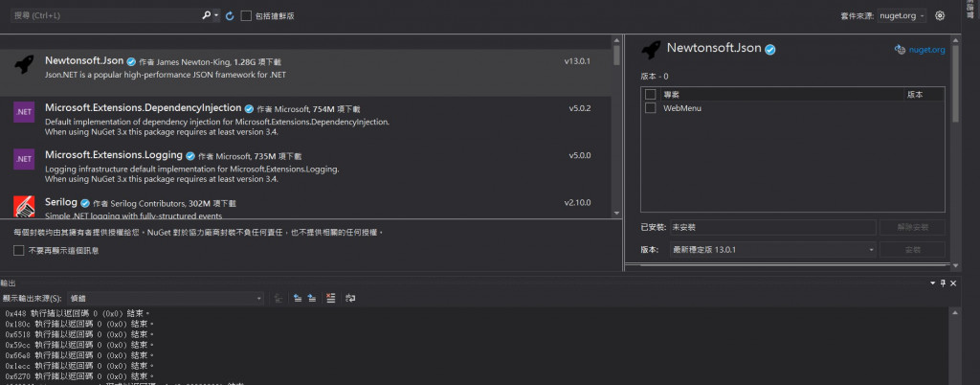Select Microsoft.Extensions.Logging package
Screen dimensions: 980x385
[305, 167]
